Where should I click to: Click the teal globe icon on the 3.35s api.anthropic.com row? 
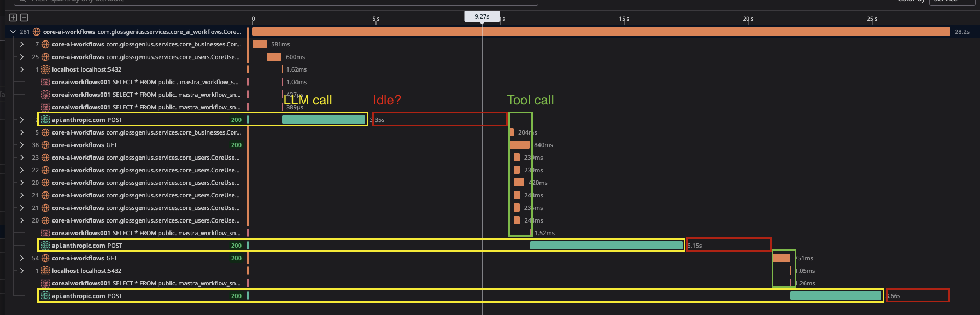point(45,120)
